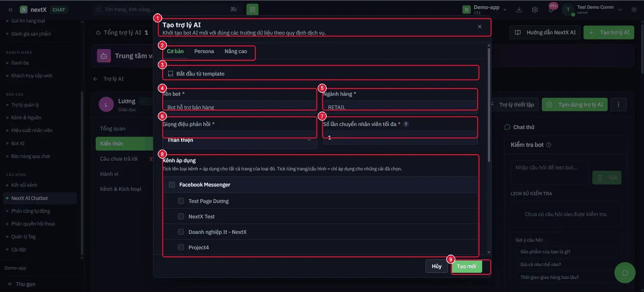Click the Tạm dừng trợ lý AI button
This screenshot has width=644, height=292.
[x=574, y=105]
